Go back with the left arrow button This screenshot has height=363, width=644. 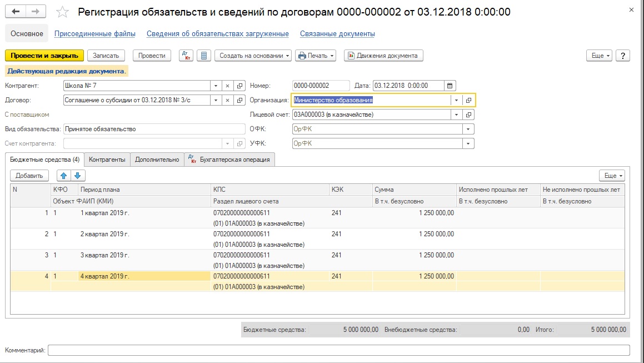click(16, 12)
